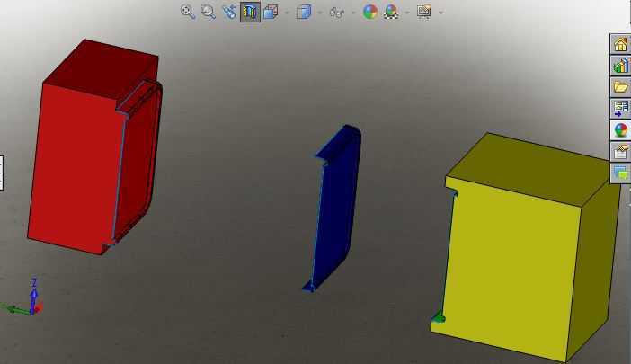Click the Zoom to Fit icon
Screen dimensions: 631x364
pyautogui.click(x=188, y=12)
